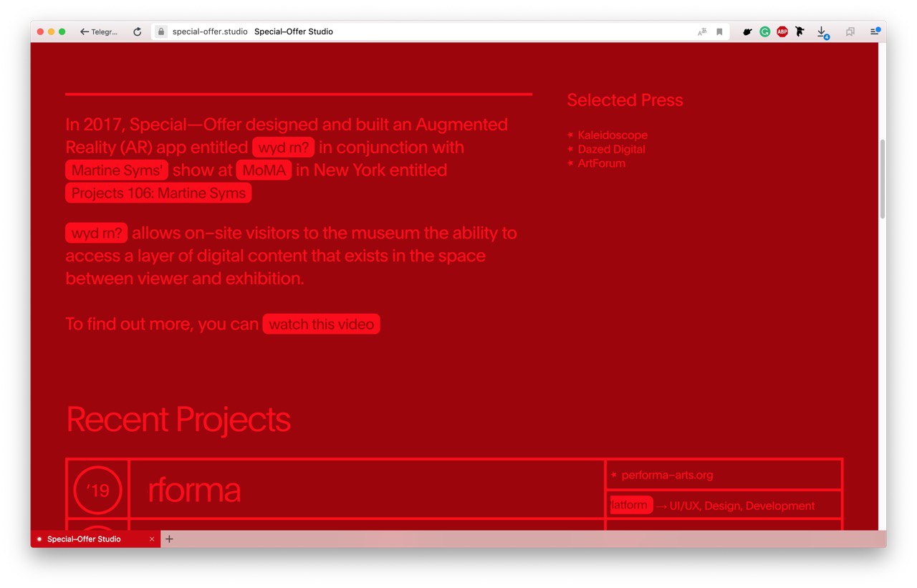The image size is (917, 588).
Task: Open the Dazed Digital press link
Action: pos(611,150)
